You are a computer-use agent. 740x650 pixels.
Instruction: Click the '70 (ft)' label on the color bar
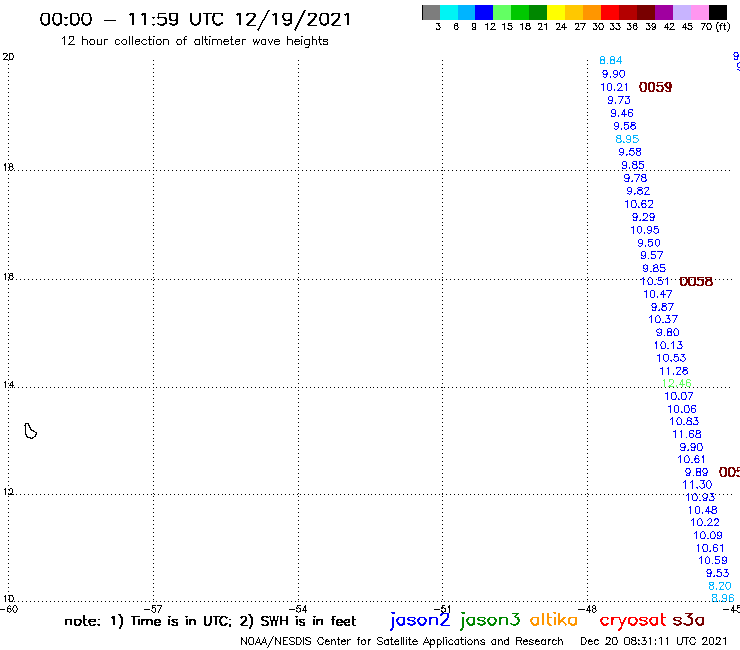click(x=715, y=27)
